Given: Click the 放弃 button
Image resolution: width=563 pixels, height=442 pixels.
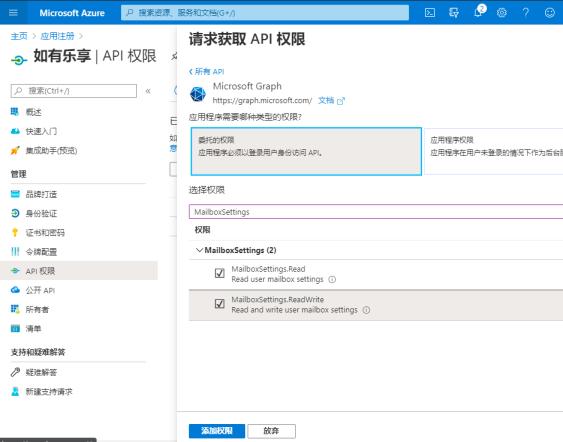Looking at the screenshot, I should [x=271, y=431].
